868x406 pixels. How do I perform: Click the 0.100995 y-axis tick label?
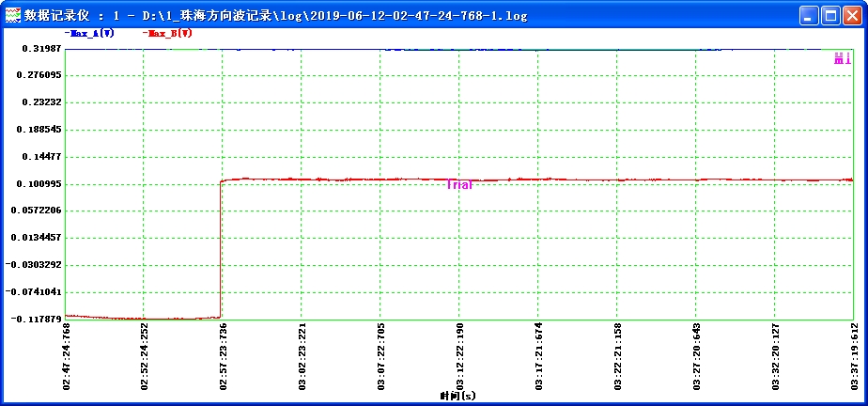(x=39, y=184)
